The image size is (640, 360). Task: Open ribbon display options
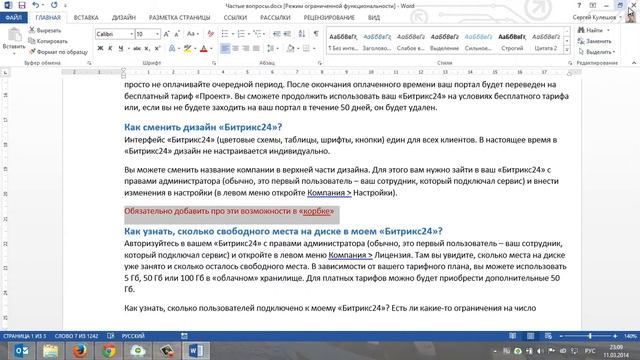(593, 5)
